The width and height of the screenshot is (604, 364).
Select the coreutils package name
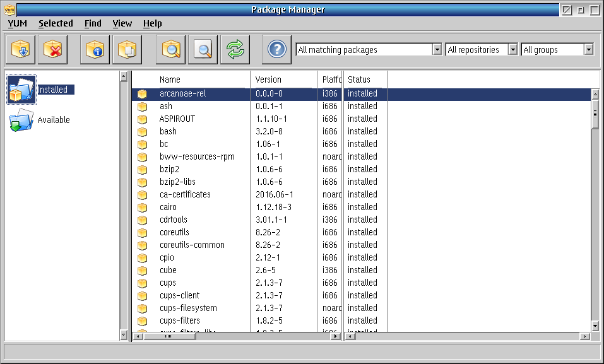[x=174, y=233]
